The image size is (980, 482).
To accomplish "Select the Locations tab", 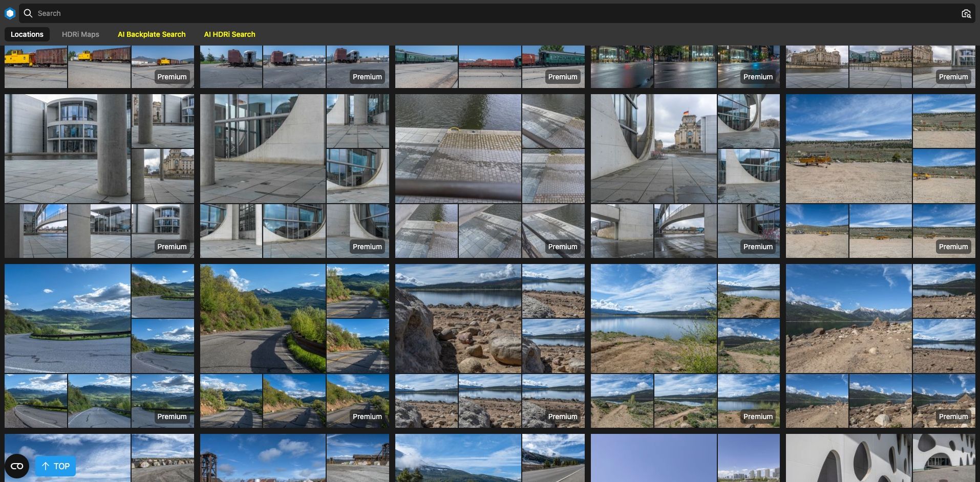I will (27, 34).
